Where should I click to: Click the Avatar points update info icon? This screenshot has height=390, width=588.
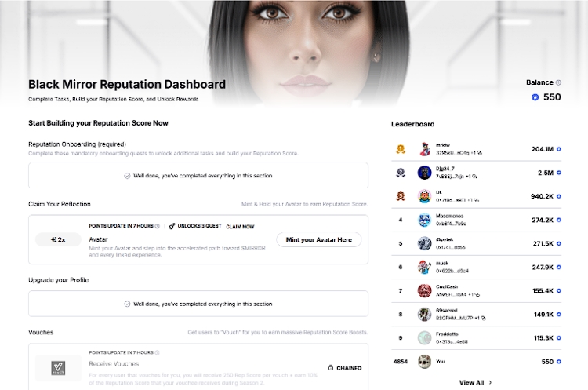click(x=157, y=226)
